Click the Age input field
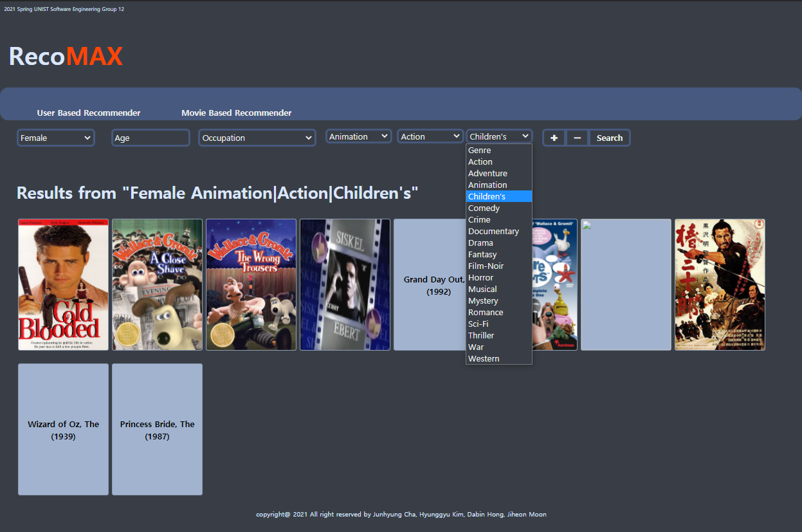This screenshot has width=802, height=532. point(150,137)
